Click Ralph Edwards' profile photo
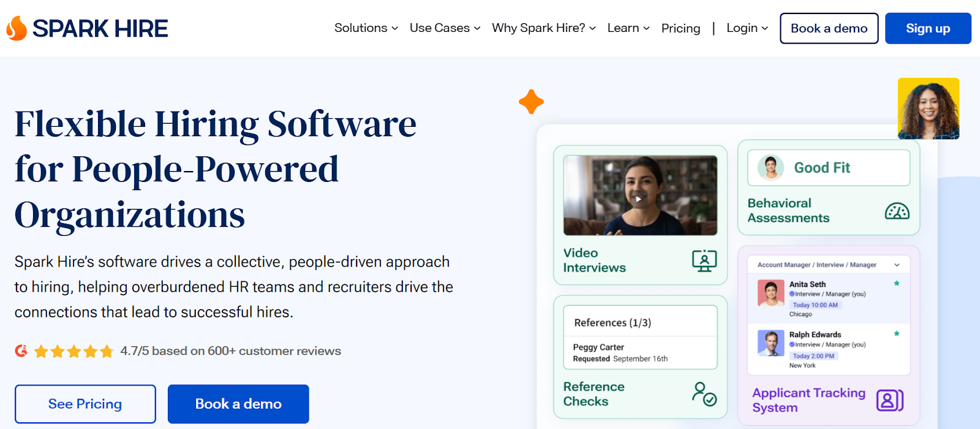980x429 pixels. pyautogui.click(x=771, y=343)
